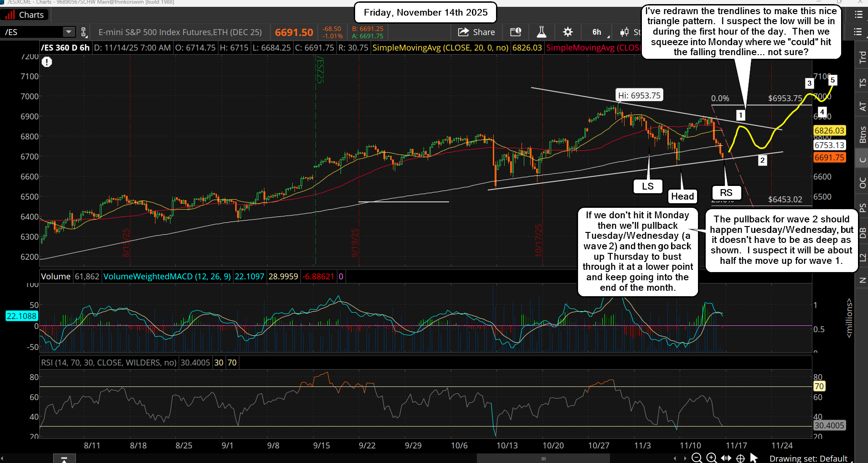The height and width of the screenshot is (463, 868).
Task: Open the chart settings gear icon
Action: click(x=567, y=32)
